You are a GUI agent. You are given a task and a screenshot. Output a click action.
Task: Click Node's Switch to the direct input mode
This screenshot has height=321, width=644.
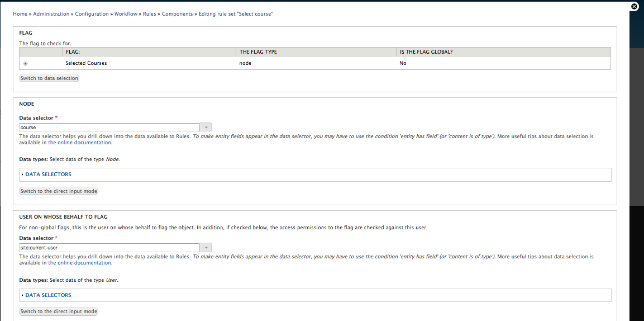[x=59, y=191]
